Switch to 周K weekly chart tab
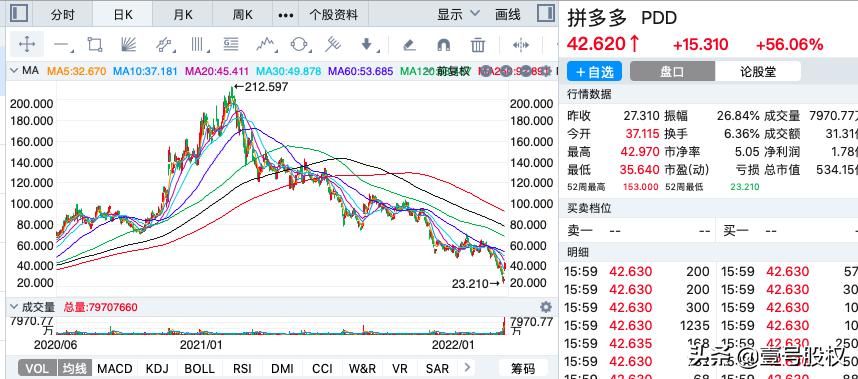The image size is (858, 379). tap(242, 15)
